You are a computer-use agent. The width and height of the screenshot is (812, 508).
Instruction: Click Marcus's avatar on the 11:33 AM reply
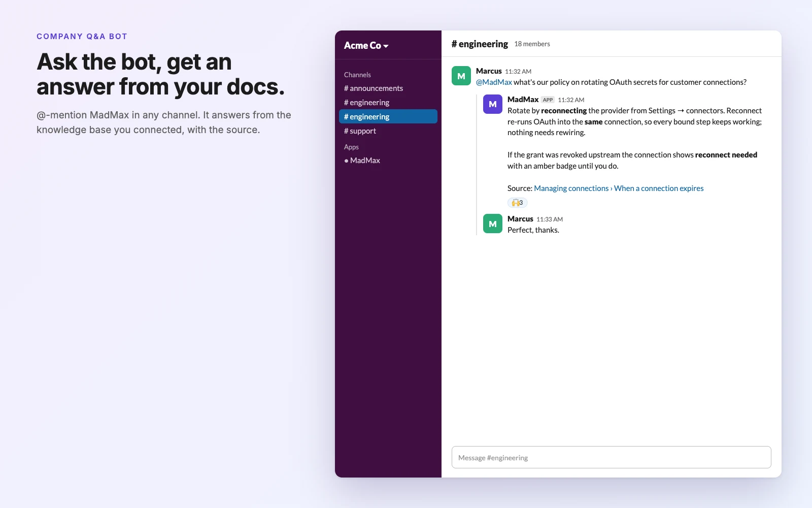pyautogui.click(x=492, y=224)
